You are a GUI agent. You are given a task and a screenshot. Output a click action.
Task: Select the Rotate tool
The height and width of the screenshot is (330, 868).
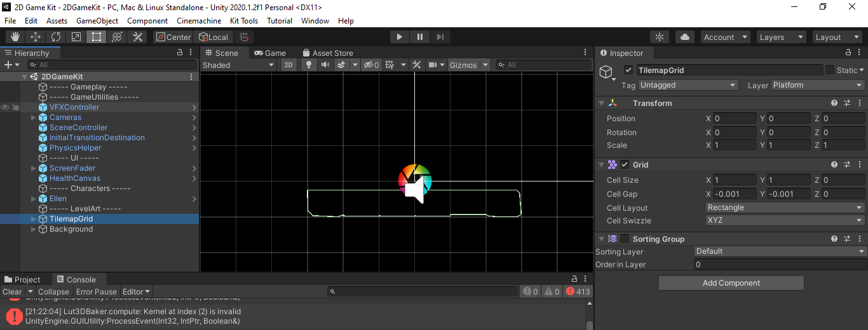coord(56,37)
